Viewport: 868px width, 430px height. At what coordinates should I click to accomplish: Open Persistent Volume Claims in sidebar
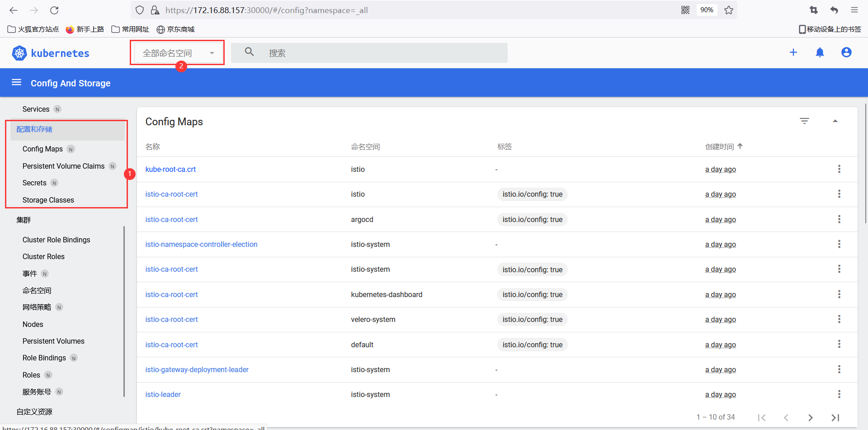click(x=64, y=166)
